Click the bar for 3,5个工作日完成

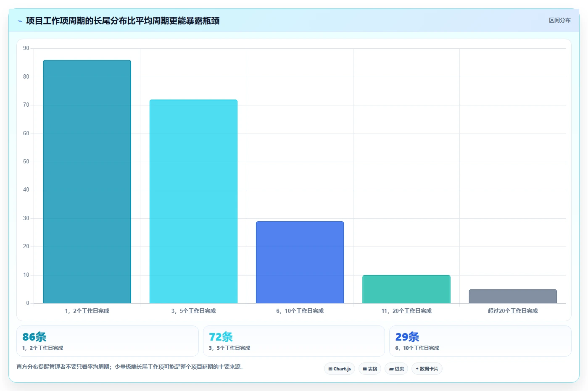point(193,202)
